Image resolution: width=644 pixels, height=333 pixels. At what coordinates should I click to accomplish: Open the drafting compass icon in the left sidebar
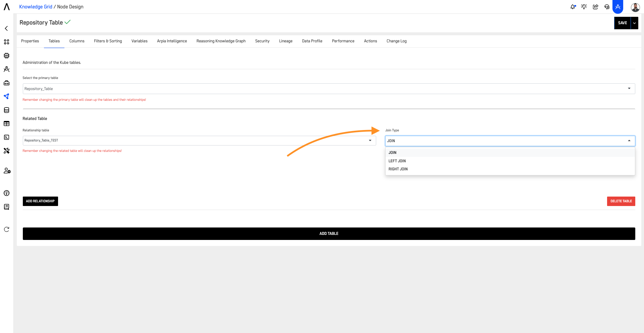click(x=6, y=69)
